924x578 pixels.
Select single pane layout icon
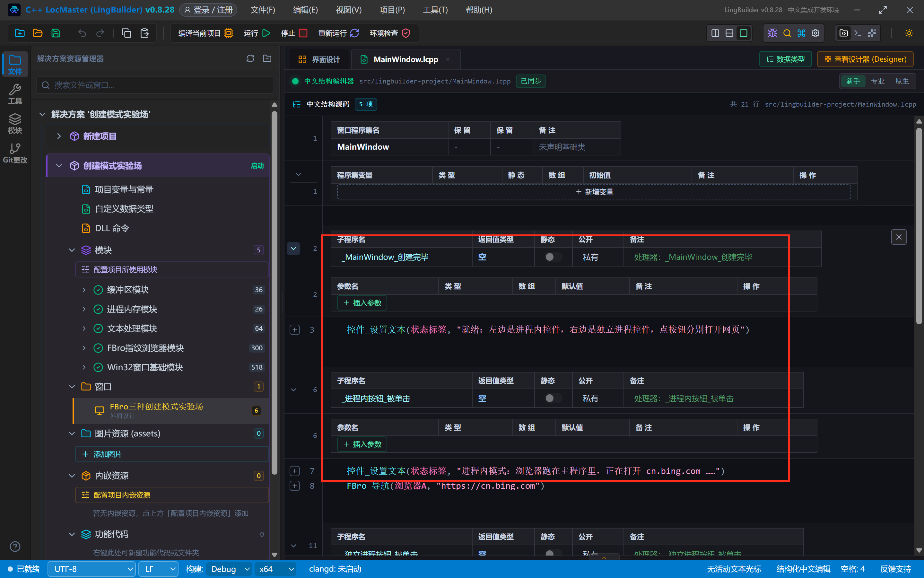743,33
